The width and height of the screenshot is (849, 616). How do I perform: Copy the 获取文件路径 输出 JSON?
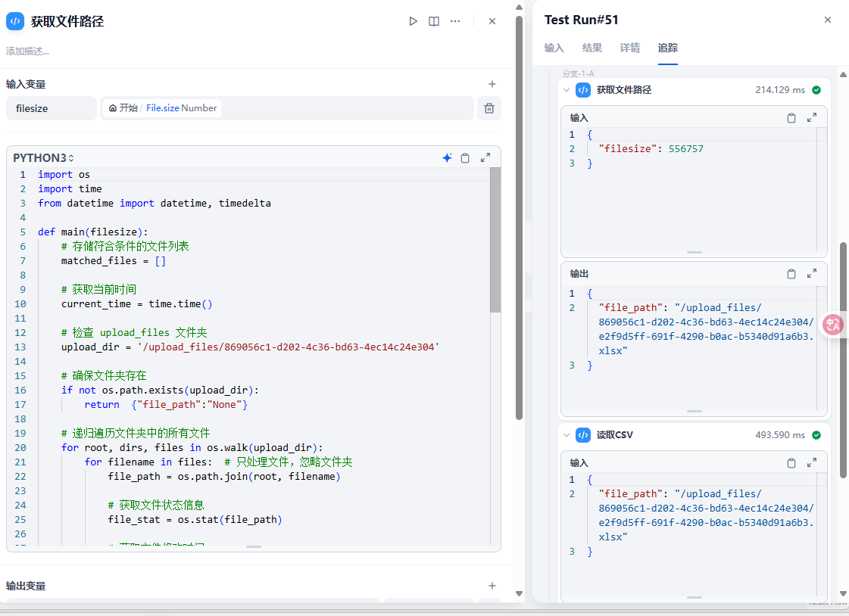(x=791, y=274)
